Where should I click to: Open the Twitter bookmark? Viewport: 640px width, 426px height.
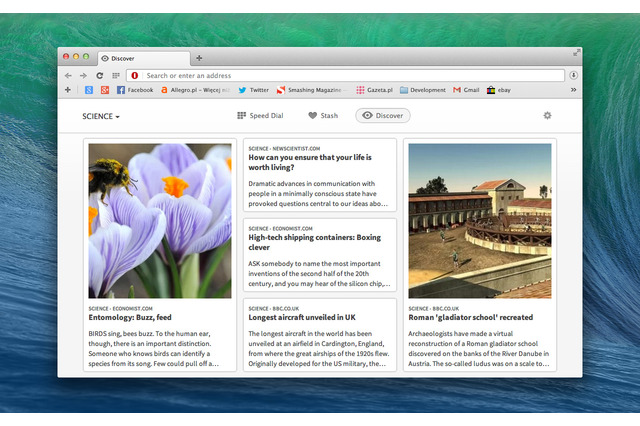pos(253,90)
